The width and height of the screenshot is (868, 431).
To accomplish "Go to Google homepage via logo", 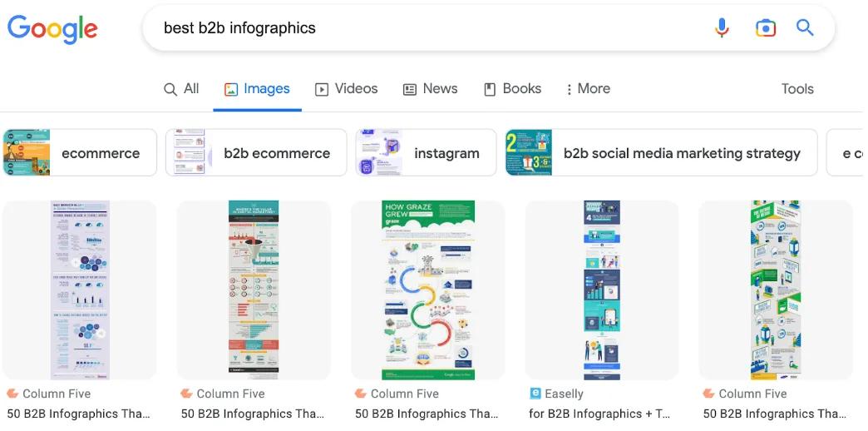I will (x=52, y=28).
